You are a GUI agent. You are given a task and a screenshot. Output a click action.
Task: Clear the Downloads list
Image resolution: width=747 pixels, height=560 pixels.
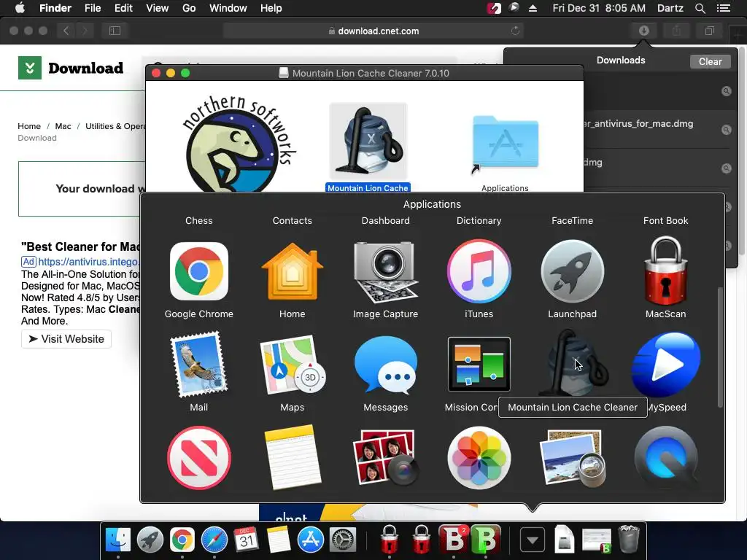tap(710, 61)
